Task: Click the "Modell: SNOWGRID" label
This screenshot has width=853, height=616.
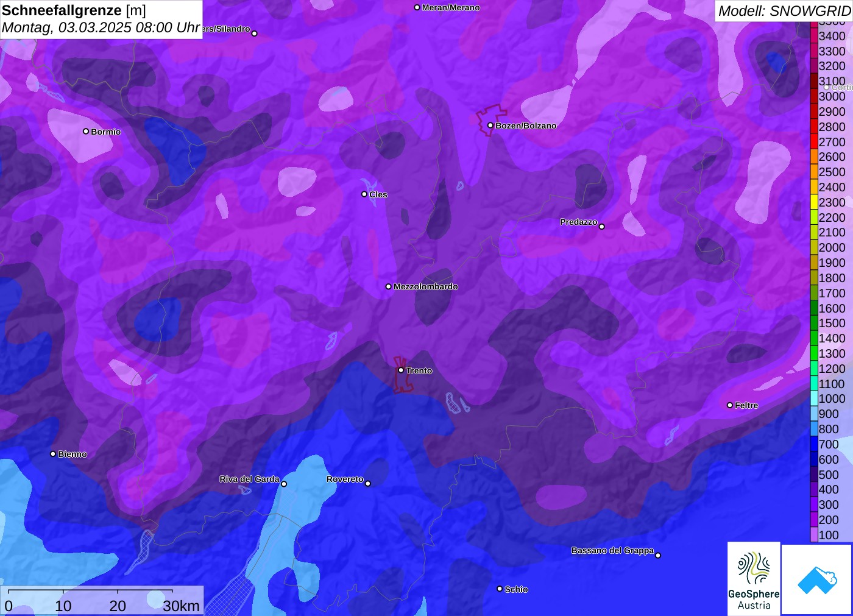Action: click(784, 11)
